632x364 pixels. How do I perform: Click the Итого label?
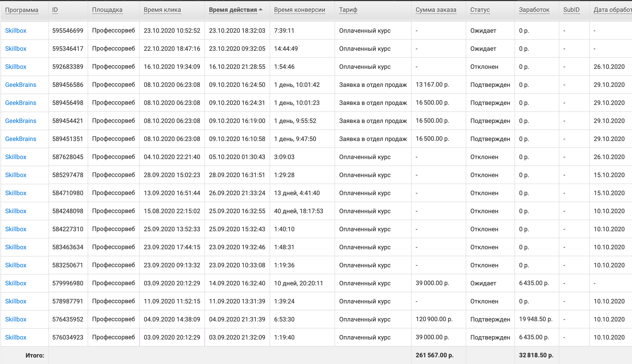coord(35,355)
